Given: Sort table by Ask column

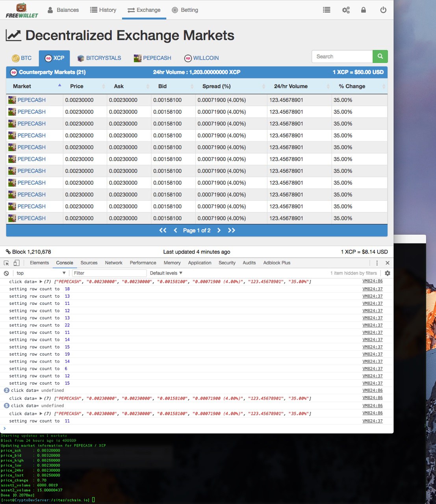Looking at the screenshot, I should [x=129, y=86].
